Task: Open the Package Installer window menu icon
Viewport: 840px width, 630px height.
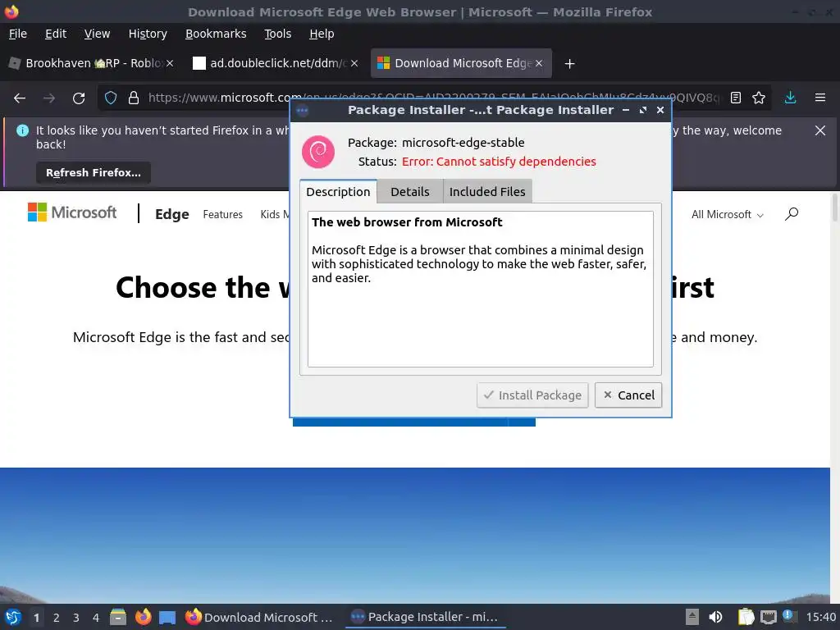Action: point(302,111)
